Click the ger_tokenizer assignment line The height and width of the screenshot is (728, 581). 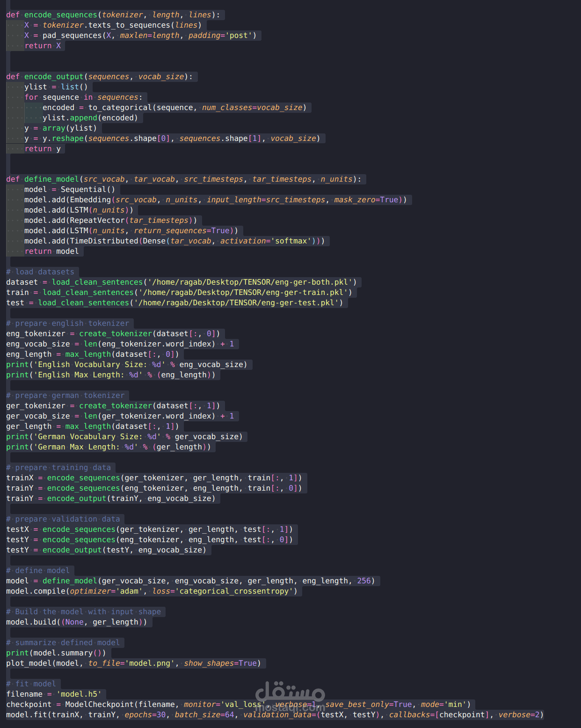[113, 406]
